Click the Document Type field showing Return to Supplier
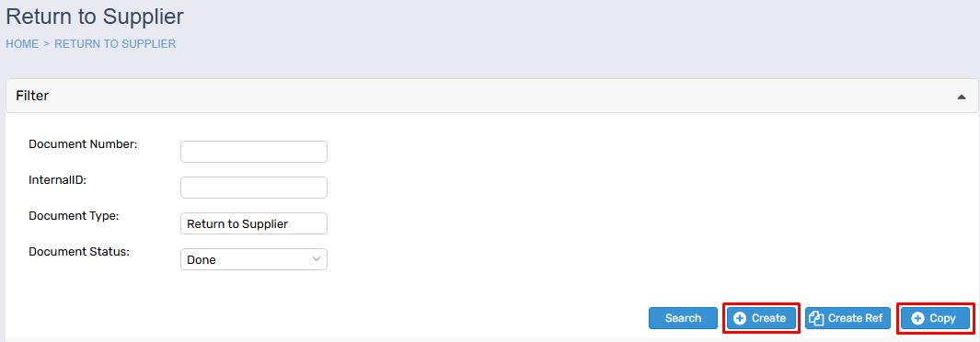Image resolution: width=980 pixels, height=342 pixels. point(254,223)
